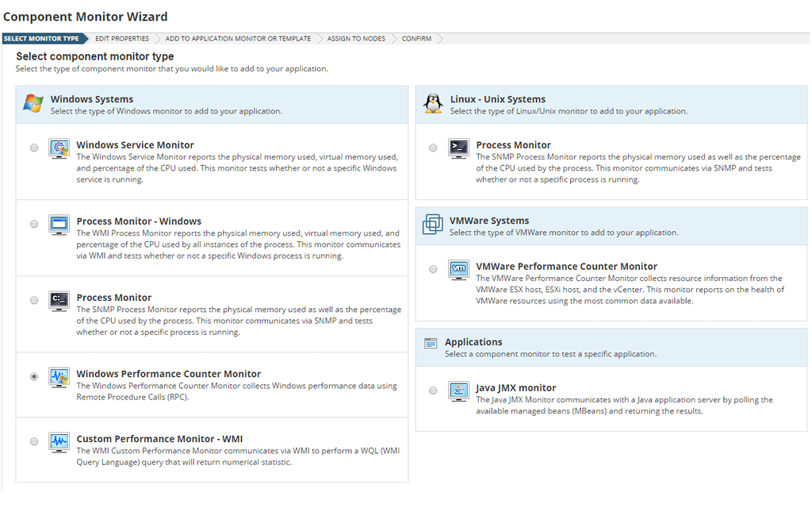Viewport: 812px width, 508px height.
Task: Select the Windows Service Monitor radio button
Action: [x=33, y=148]
